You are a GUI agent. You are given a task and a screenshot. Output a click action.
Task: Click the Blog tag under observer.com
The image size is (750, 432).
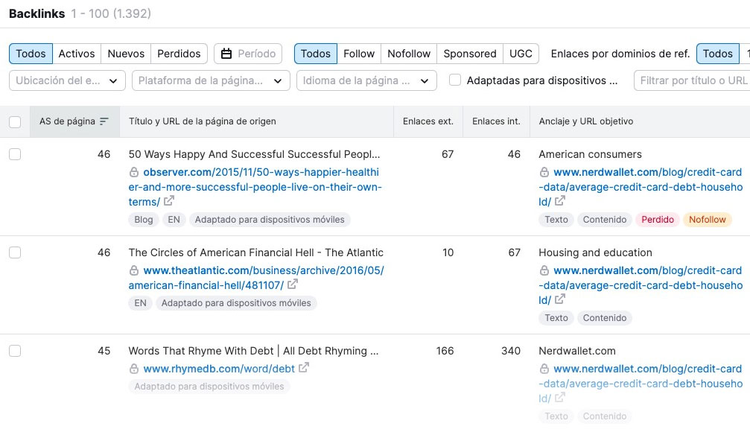click(143, 220)
